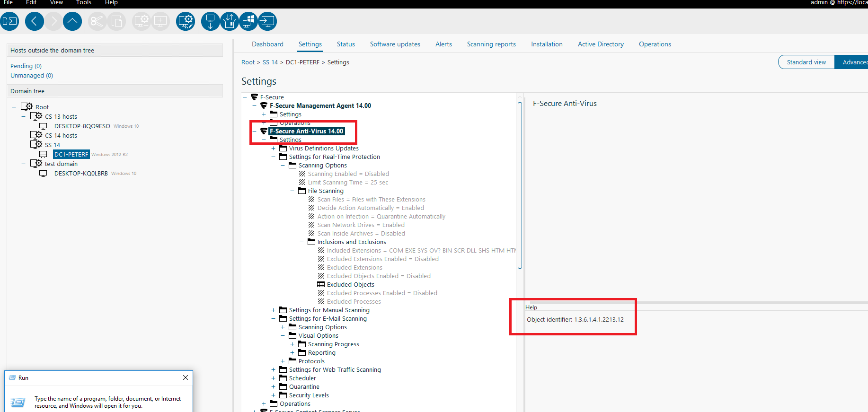
Task: Select DESKTOP-8QO9ESO host
Action: click(x=82, y=126)
